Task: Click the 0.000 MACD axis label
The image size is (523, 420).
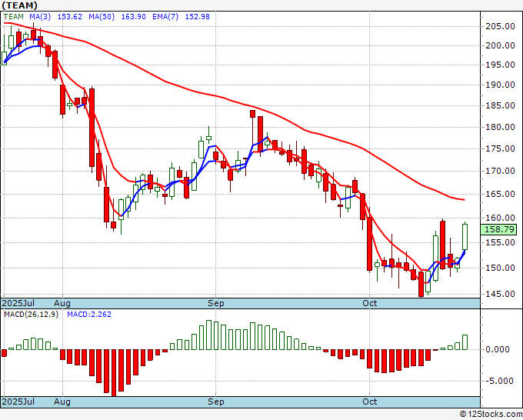Action: [x=498, y=349]
